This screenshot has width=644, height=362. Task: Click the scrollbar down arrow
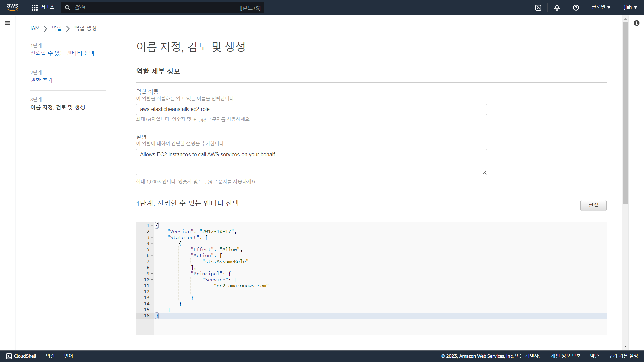625,346
